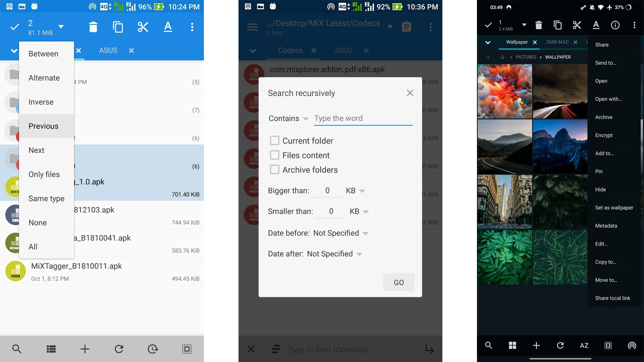Click the history clock icon in bottom bar
This screenshot has height=362, width=644.
click(153, 349)
